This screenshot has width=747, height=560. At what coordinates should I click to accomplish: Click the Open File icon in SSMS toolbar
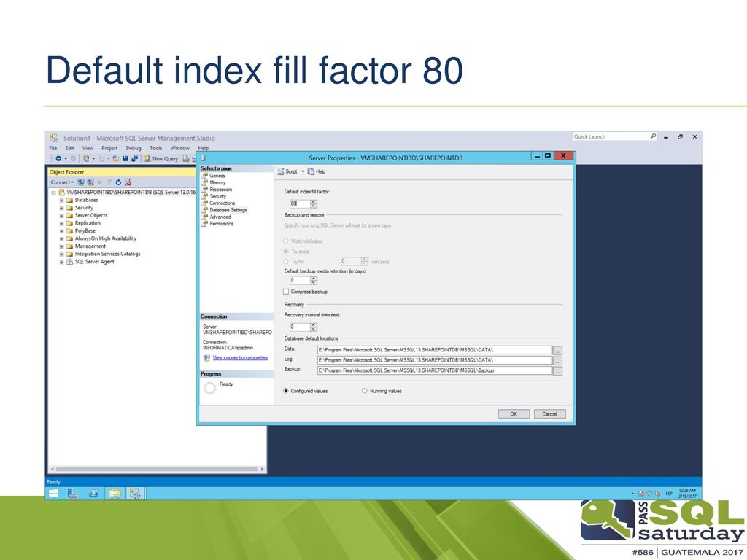pyautogui.click(x=116, y=158)
